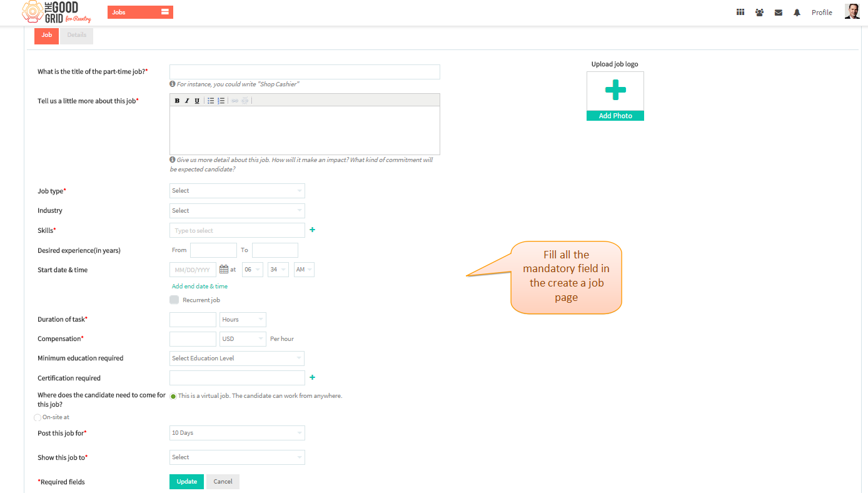Open the start time minutes dropdown
The image size is (868, 493).
click(278, 270)
